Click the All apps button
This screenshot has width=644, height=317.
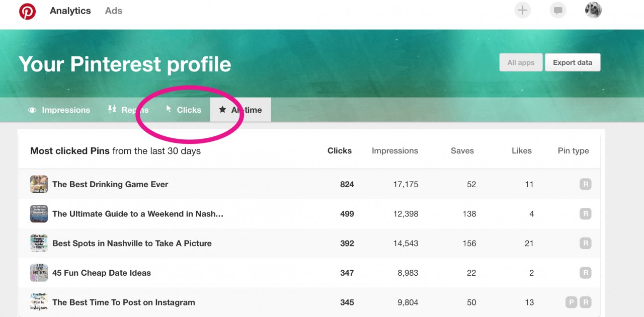point(521,62)
